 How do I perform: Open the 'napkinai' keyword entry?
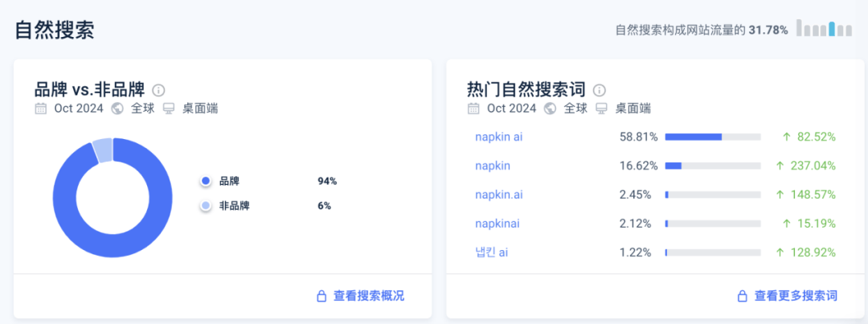(497, 224)
